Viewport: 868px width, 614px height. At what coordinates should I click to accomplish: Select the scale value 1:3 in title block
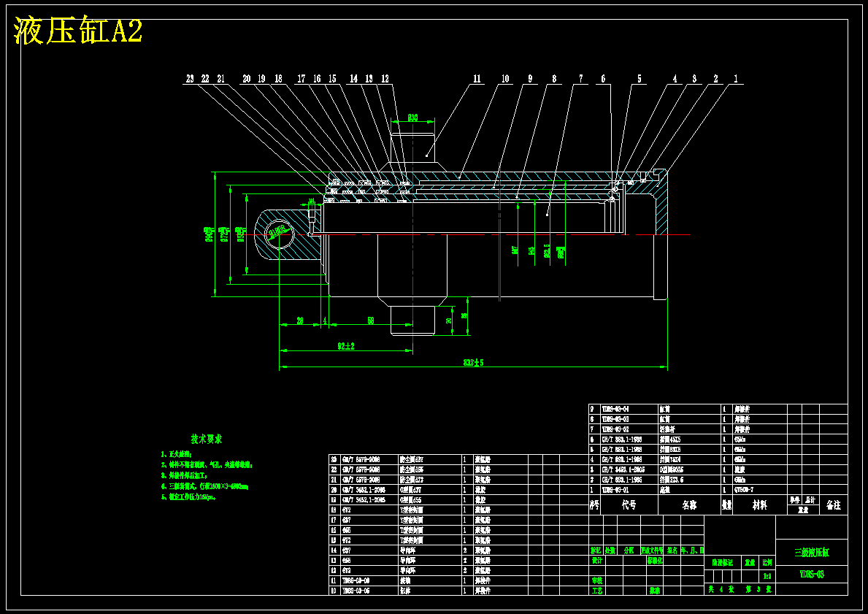(x=767, y=576)
